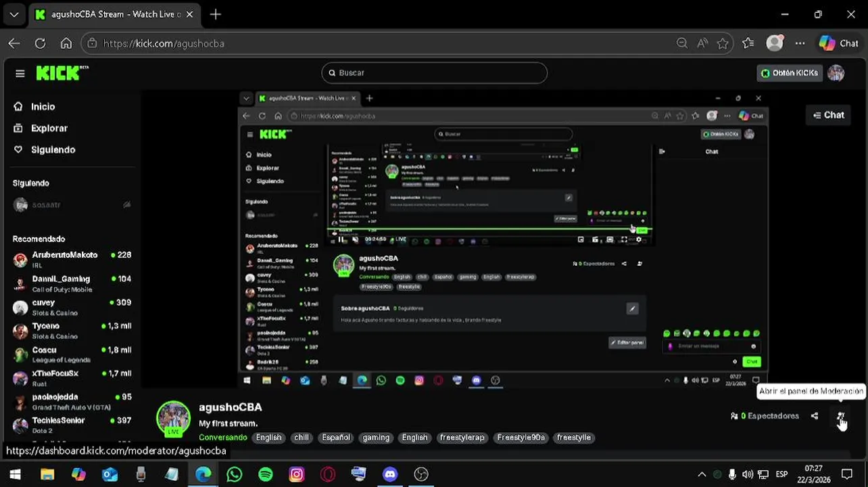Open the Edge profile avatar
The image size is (868, 487).
(x=775, y=43)
